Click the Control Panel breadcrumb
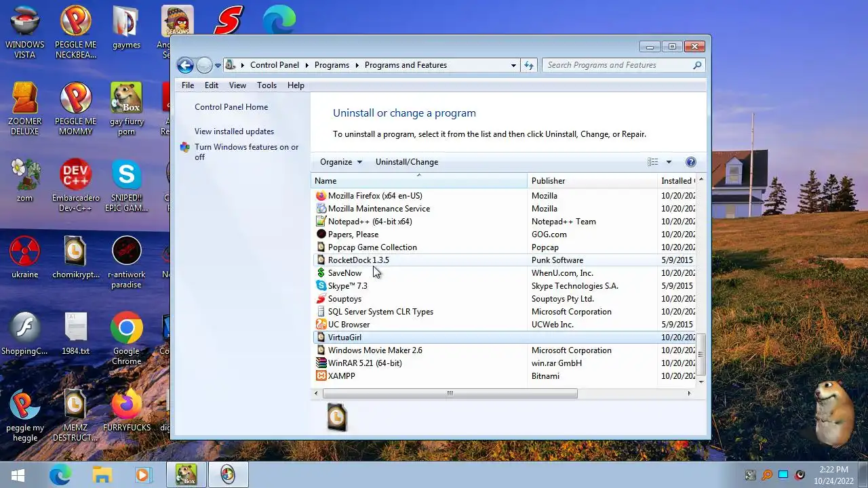The width and height of the screenshot is (868, 488). 274,65
